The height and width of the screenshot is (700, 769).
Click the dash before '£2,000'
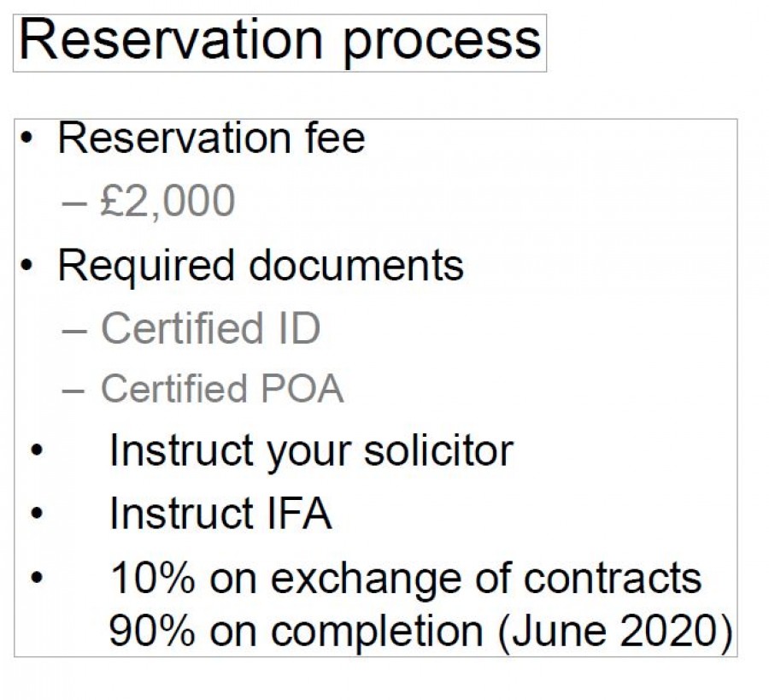click(74, 203)
